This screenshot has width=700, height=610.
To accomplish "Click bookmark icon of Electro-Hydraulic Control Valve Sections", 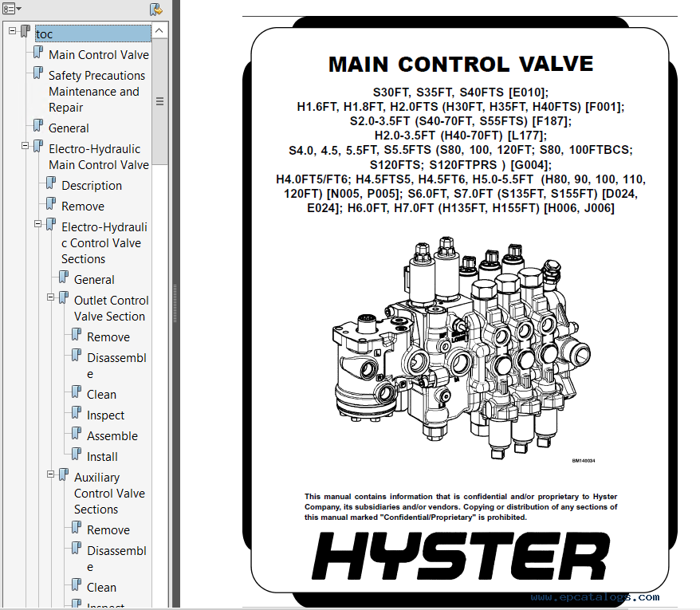I will tap(51, 225).
